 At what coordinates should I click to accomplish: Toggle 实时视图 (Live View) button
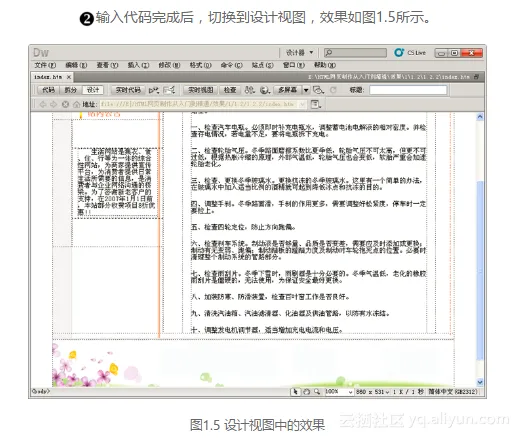(x=200, y=90)
